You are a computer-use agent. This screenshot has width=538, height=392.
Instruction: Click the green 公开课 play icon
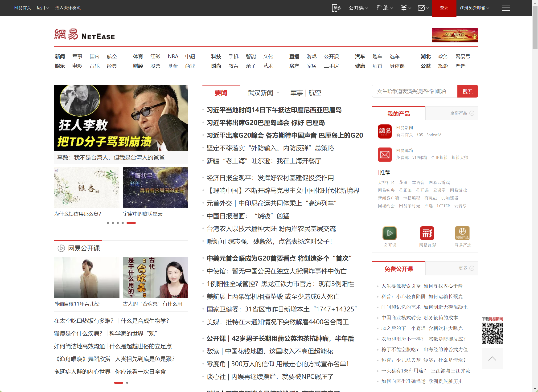390,233
